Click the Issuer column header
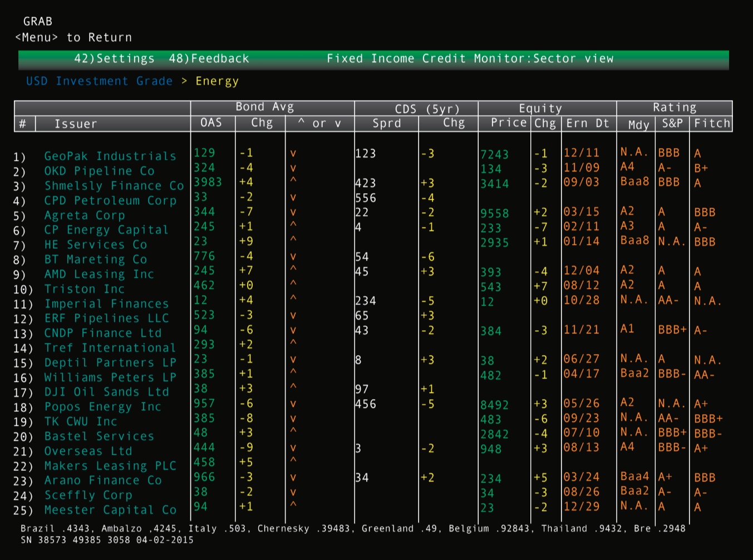 (76, 124)
